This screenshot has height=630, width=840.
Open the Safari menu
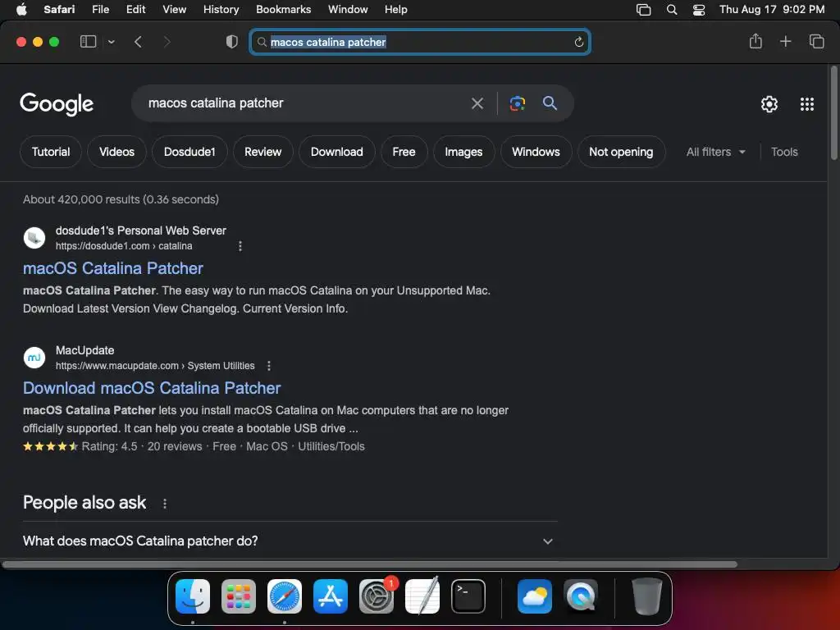point(59,9)
